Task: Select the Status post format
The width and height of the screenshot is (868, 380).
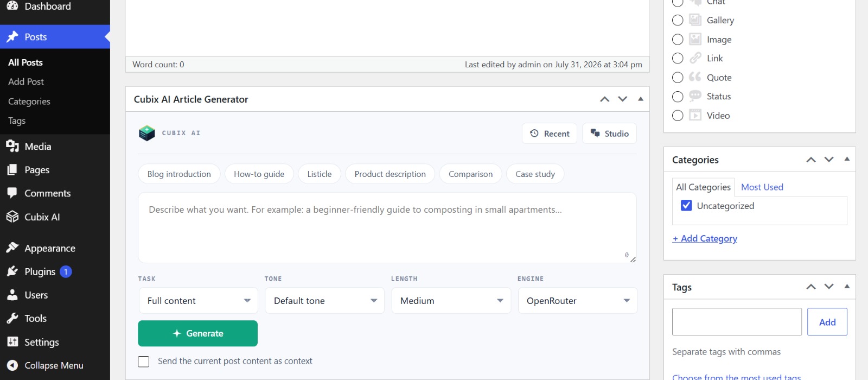Action: click(x=678, y=97)
